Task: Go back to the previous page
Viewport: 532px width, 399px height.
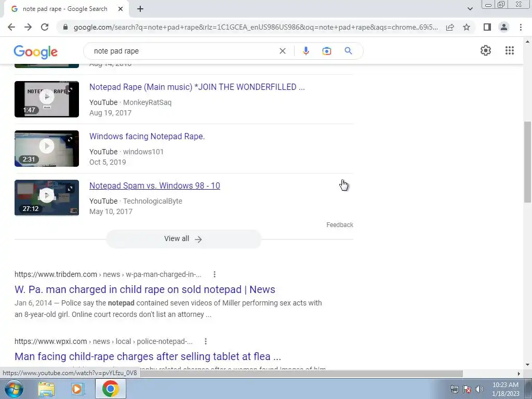Action: point(11,27)
